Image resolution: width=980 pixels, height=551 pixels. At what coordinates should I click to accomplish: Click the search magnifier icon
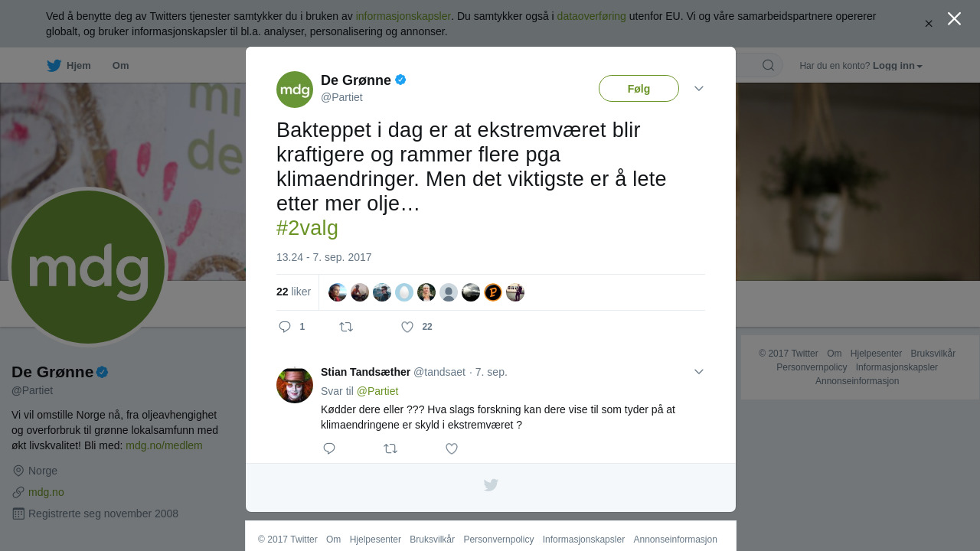pos(768,65)
